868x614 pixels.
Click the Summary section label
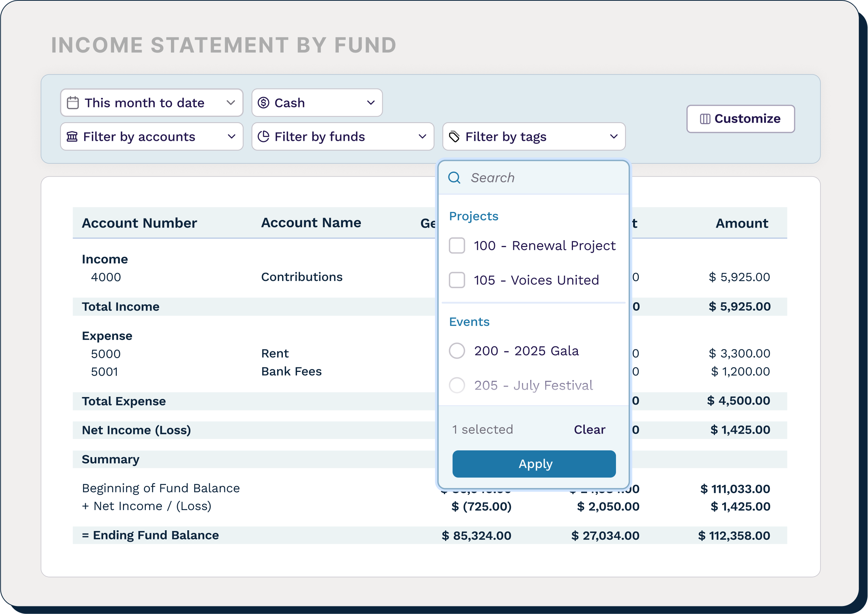[110, 459]
